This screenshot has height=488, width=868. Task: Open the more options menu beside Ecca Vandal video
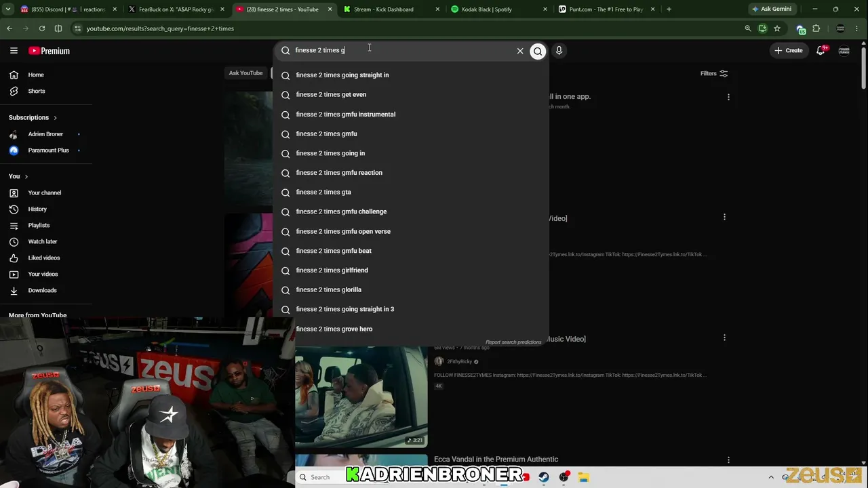[x=728, y=460]
